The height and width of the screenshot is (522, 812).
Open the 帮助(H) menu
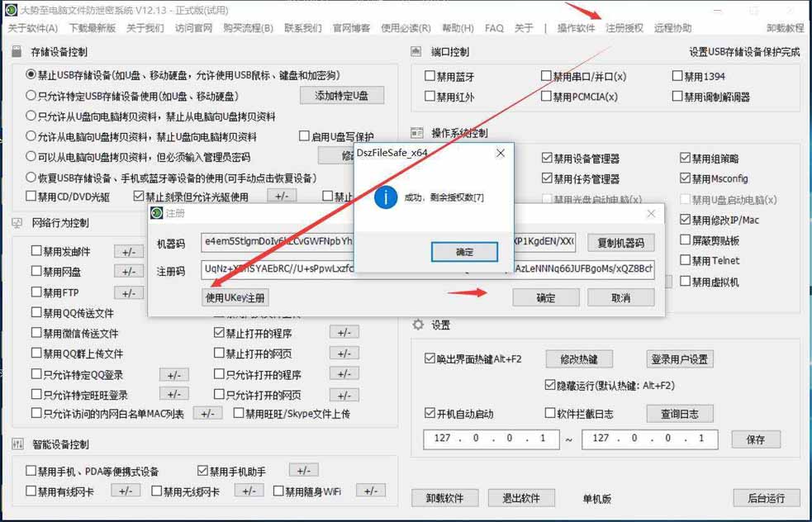tap(460, 26)
